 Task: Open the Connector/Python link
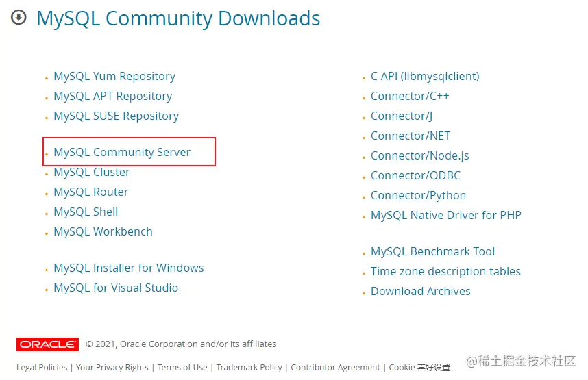[x=418, y=195]
